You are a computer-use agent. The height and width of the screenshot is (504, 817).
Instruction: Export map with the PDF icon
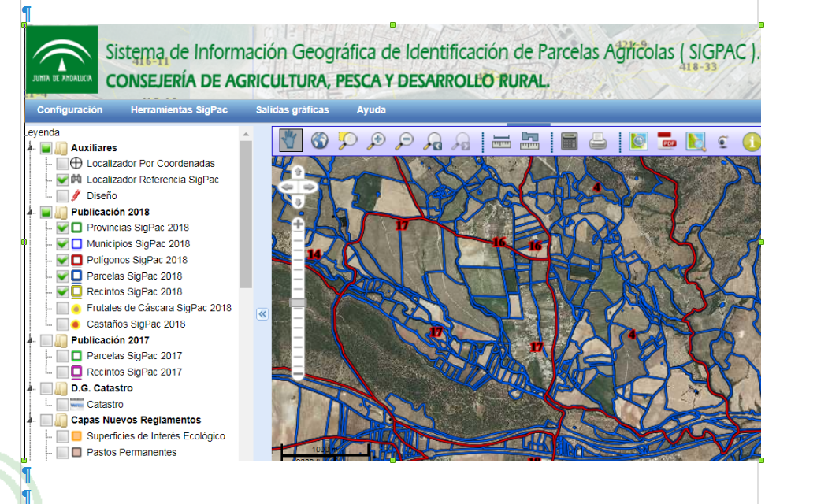point(667,141)
